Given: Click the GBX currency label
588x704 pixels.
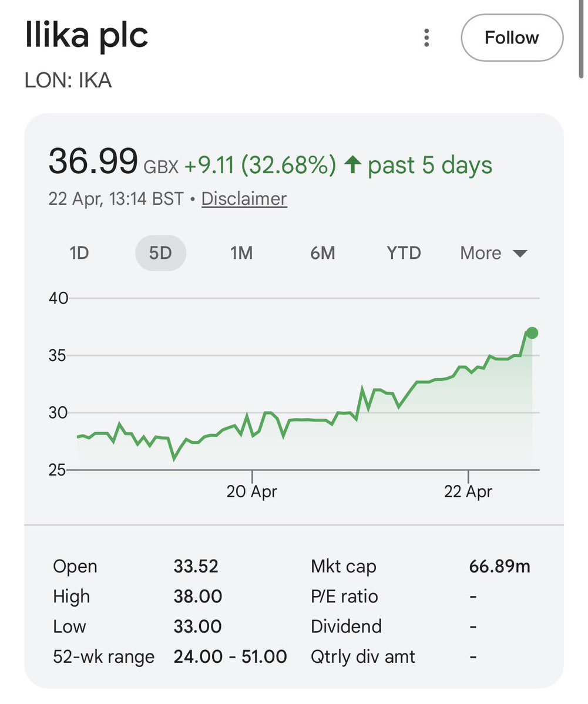Looking at the screenshot, I should click(161, 167).
